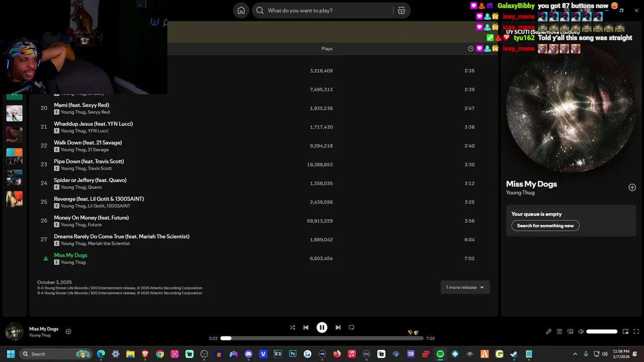The width and height of the screenshot is (644, 362).
Task: Add Miss My Dogs to Liked from right panel
Action: pos(632,188)
